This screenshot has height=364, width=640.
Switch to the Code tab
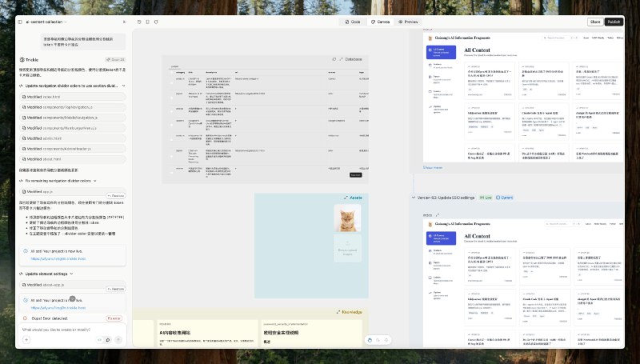[x=353, y=22]
